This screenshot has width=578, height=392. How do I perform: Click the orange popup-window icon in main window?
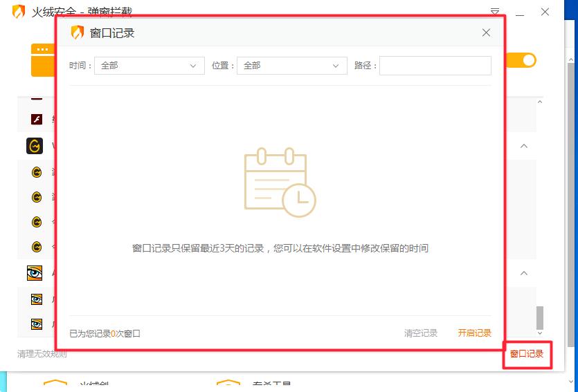pos(43,60)
